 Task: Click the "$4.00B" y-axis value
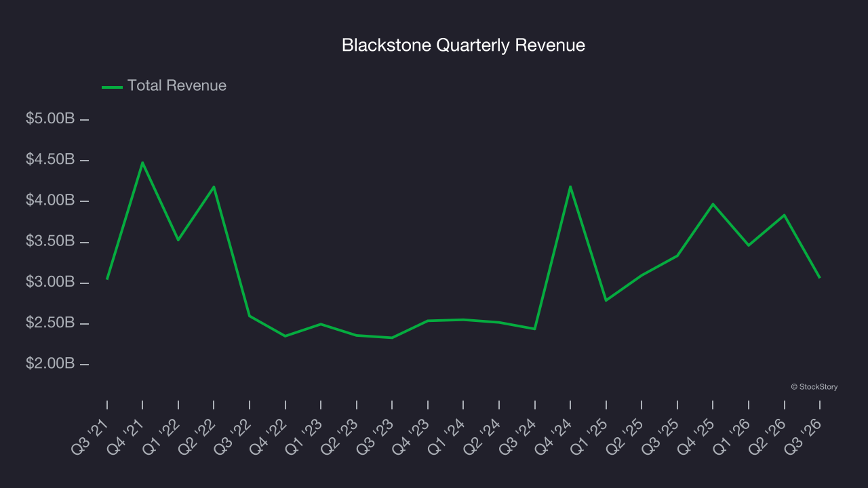click(x=50, y=200)
